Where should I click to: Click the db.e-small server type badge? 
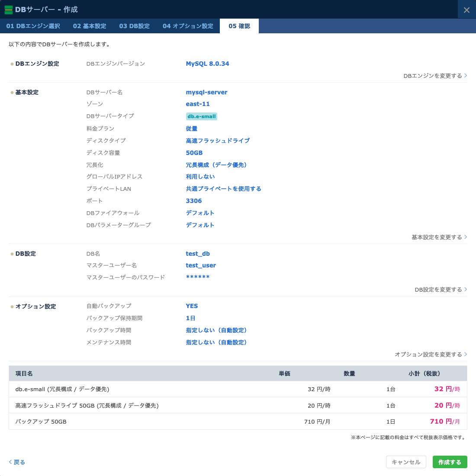click(x=202, y=116)
